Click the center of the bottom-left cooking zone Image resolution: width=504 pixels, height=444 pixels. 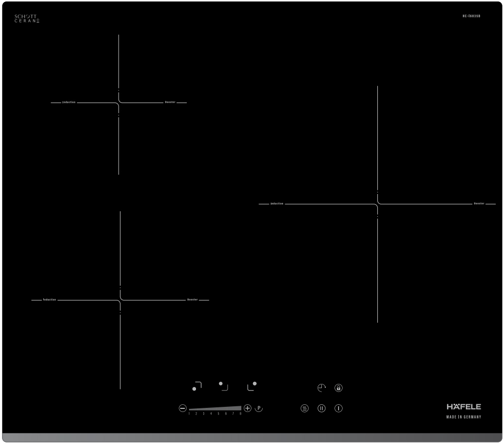click(120, 300)
